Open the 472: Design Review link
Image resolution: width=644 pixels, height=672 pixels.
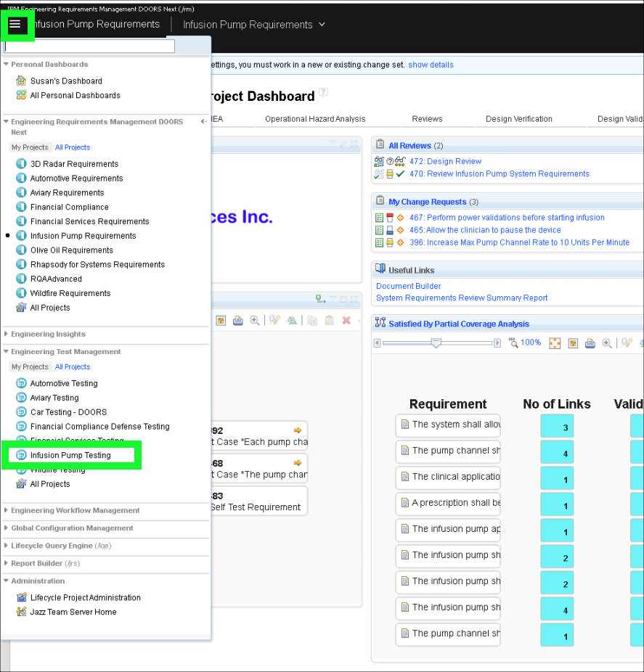pos(445,162)
